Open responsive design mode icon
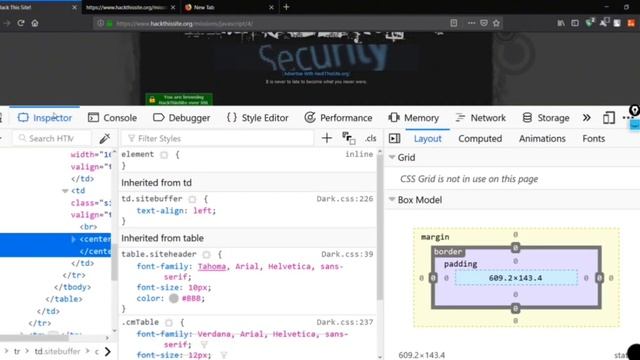Viewport: 640px width, 360px height. coord(609,118)
